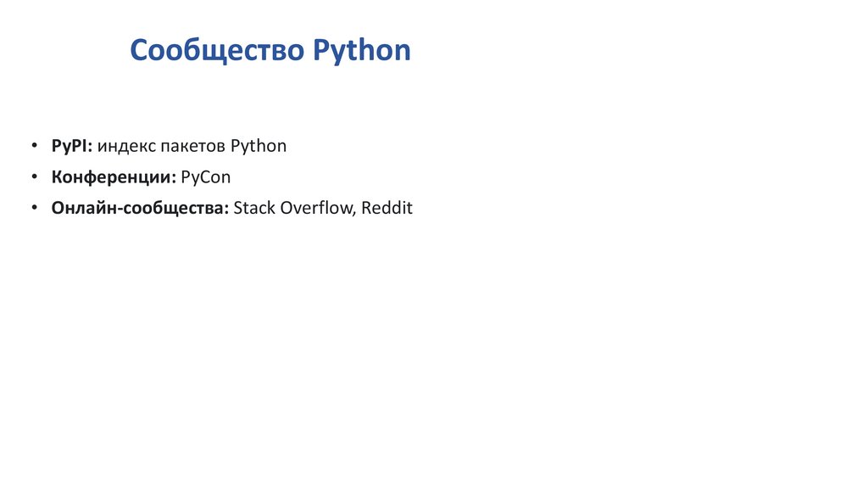Select the bold "PyPI:" label
The width and height of the screenshot is (868, 487).
point(71,146)
